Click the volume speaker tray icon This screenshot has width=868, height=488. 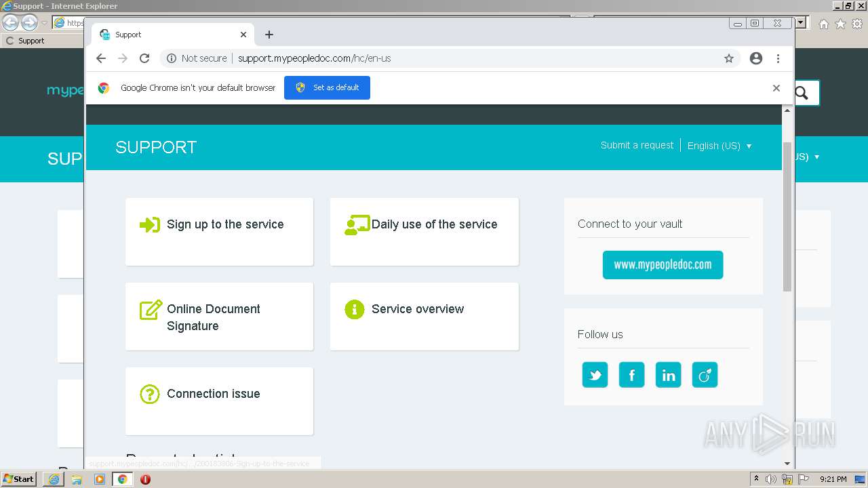coord(771,479)
